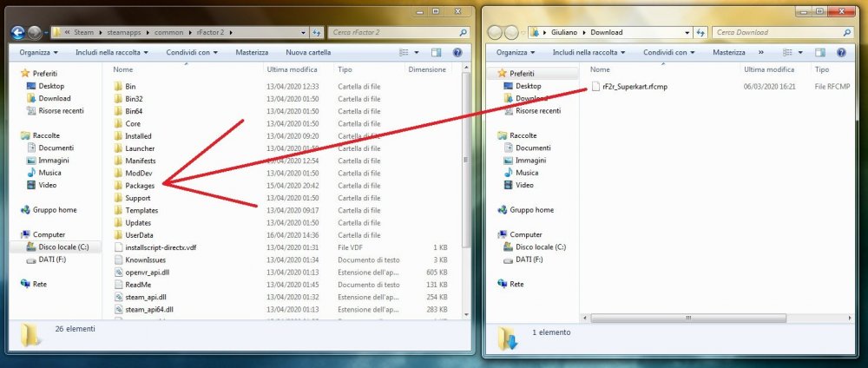This screenshot has width=868, height=368.
Task: Open Includi nella raccolta in left window
Action: [x=112, y=53]
